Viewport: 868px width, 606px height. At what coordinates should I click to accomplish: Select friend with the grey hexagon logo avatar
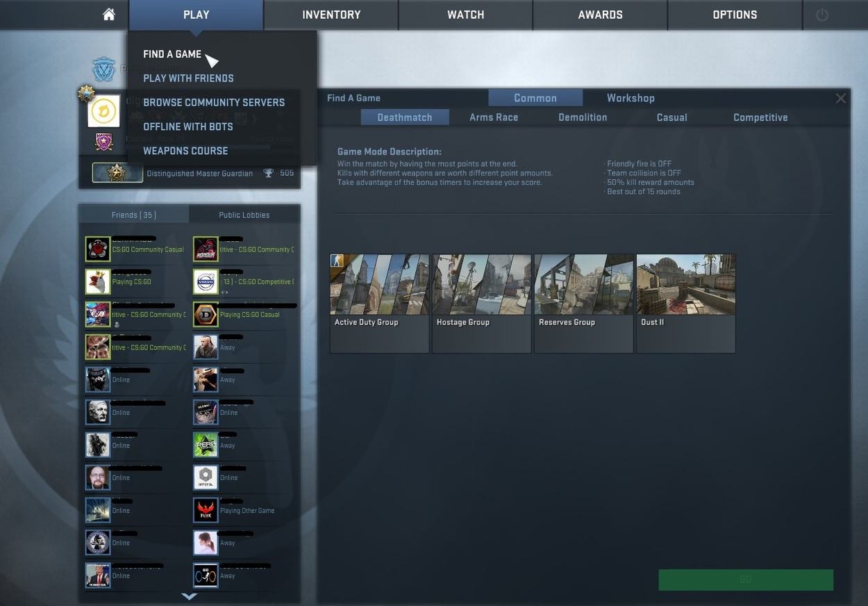[206, 477]
